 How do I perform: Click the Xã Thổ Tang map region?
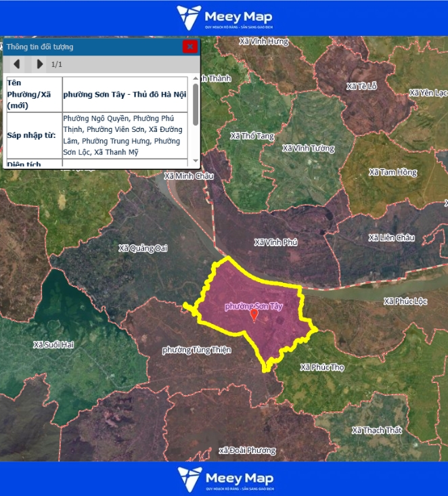pos(252,136)
